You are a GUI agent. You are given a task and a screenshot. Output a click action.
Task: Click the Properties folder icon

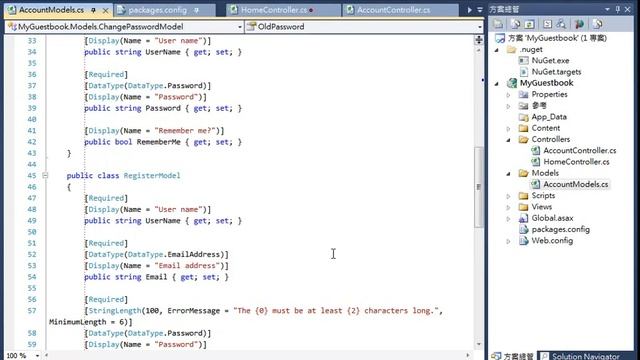point(523,94)
